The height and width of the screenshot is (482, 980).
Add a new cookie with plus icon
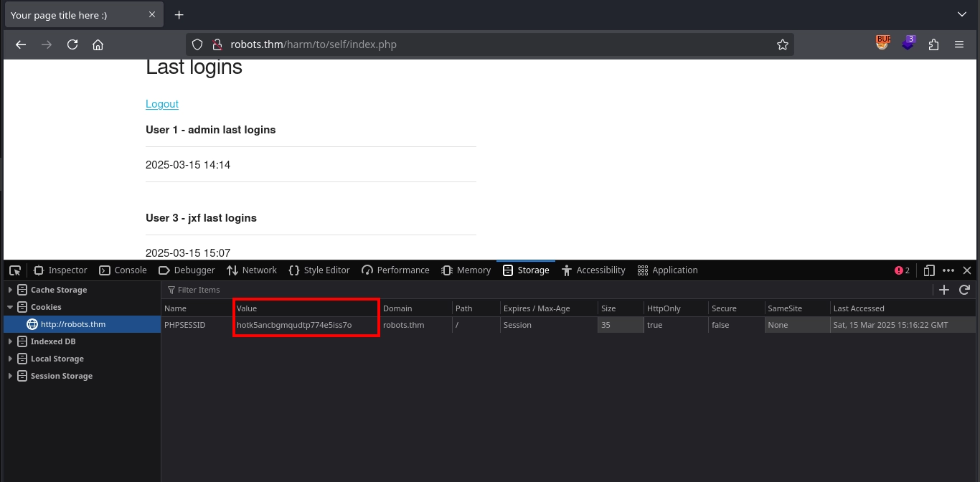(x=944, y=290)
